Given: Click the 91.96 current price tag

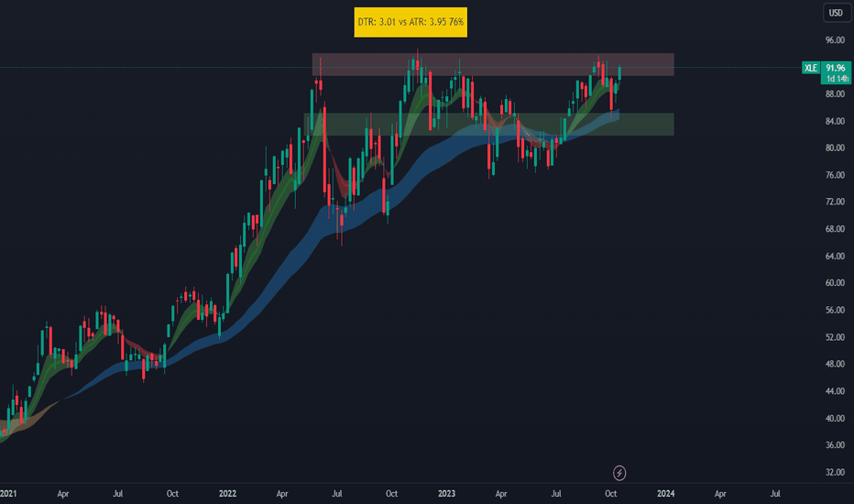Looking at the screenshot, I should pyautogui.click(x=836, y=68).
